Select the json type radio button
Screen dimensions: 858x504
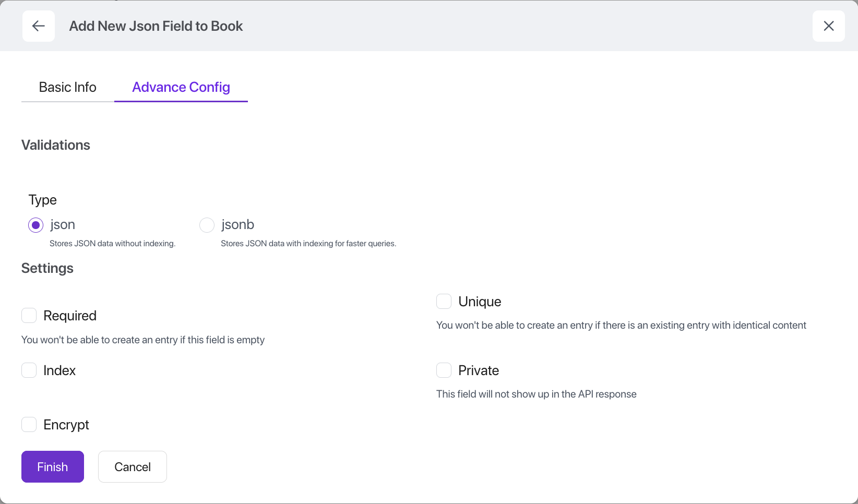(x=35, y=225)
